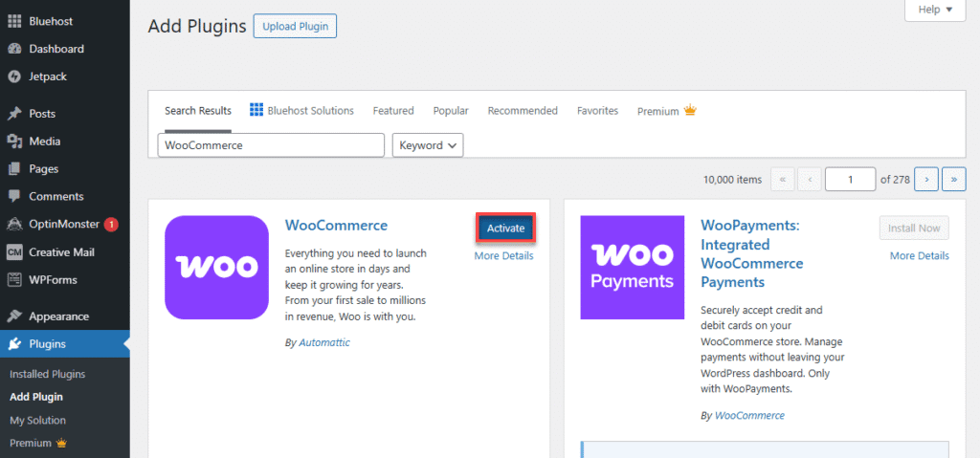
Task: Click the Bluehost grid icon in sidebar
Action: (x=14, y=21)
